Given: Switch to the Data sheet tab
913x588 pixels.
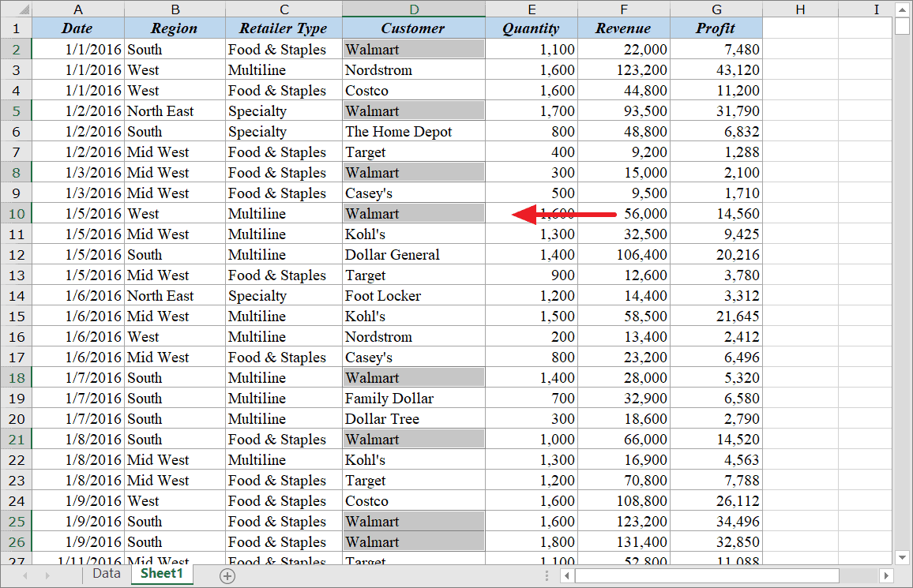Looking at the screenshot, I should (106, 575).
